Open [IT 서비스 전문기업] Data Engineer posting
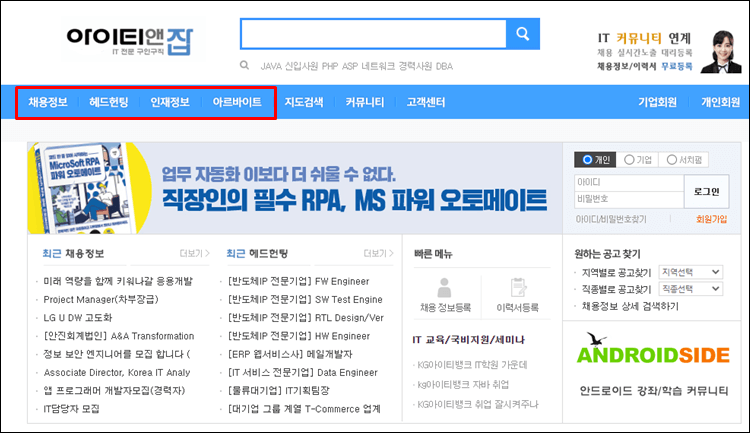The height and width of the screenshot is (433, 750). coord(303,372)
